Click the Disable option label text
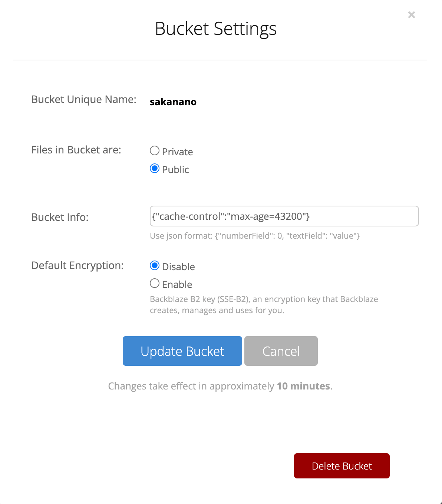The image size is (442, 504). [178, 267]
